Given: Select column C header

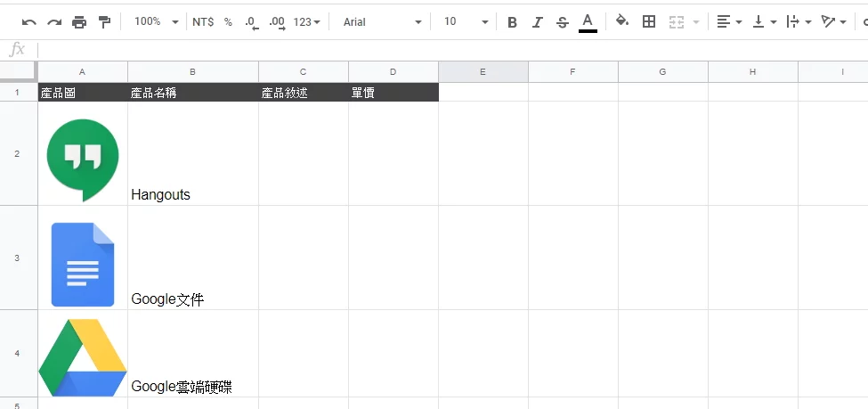Looking at the screenshot, I should (x=304, y=72).
